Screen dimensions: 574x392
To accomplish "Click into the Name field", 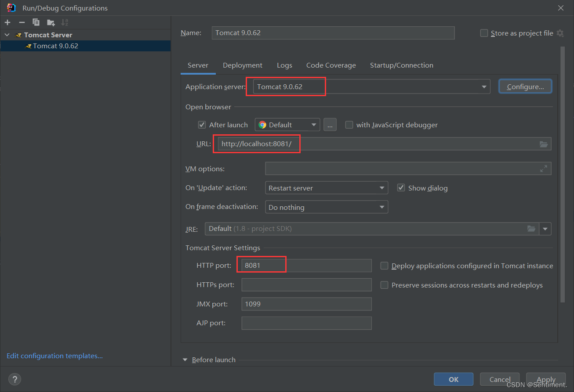I will coord(333,33).
